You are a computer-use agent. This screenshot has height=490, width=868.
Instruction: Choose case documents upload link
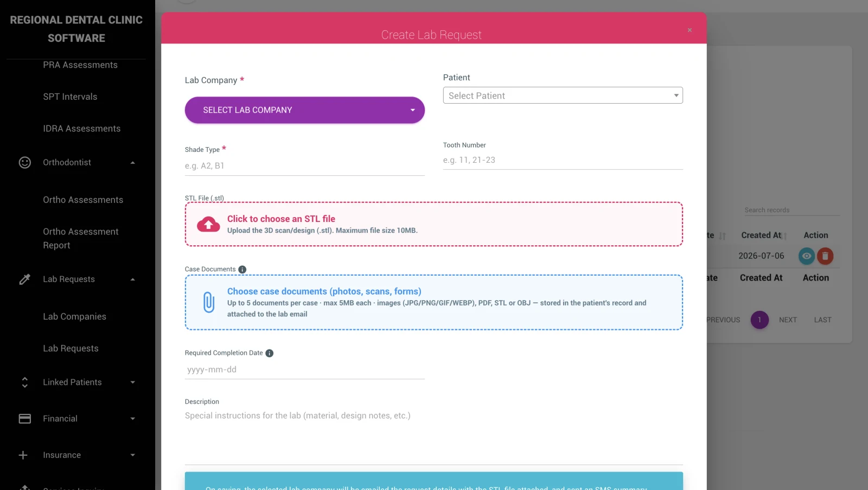click(324, 291)
